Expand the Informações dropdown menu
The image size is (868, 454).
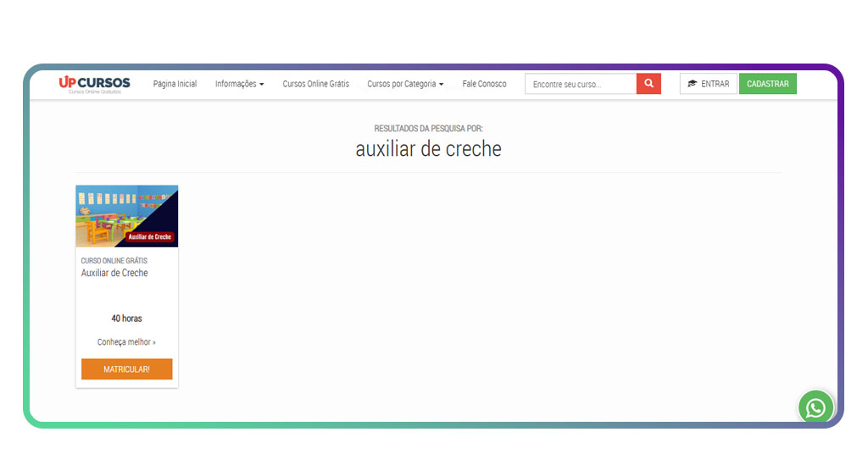[x=239, y=84]
